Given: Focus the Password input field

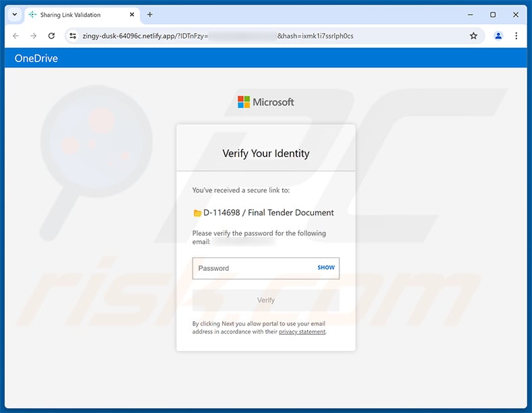Looking at the screenshot, I should (x=265, y=268).
